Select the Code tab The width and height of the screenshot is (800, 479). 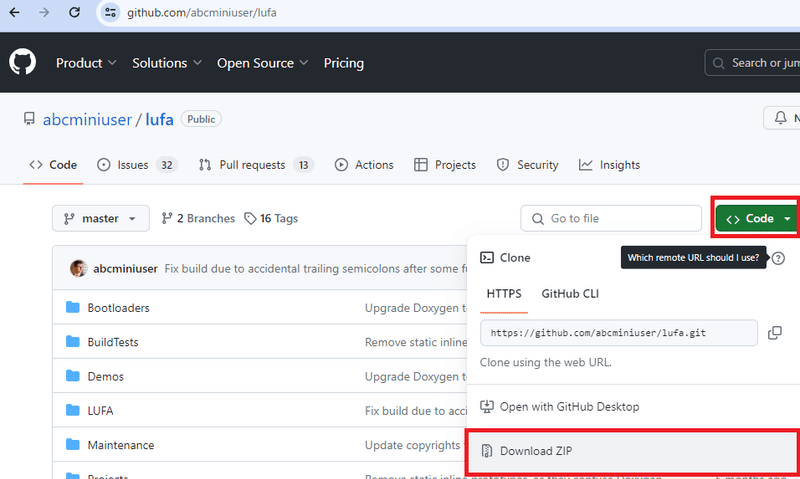pos(53,165)
